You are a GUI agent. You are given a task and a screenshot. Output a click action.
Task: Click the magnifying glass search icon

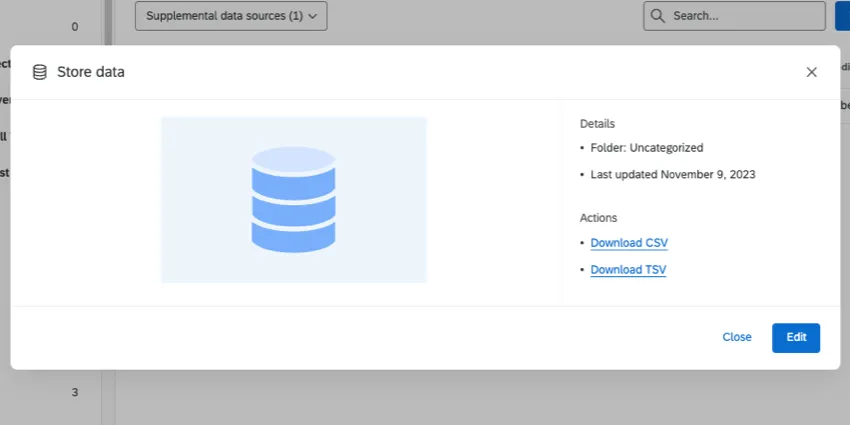tap(658, 16)
